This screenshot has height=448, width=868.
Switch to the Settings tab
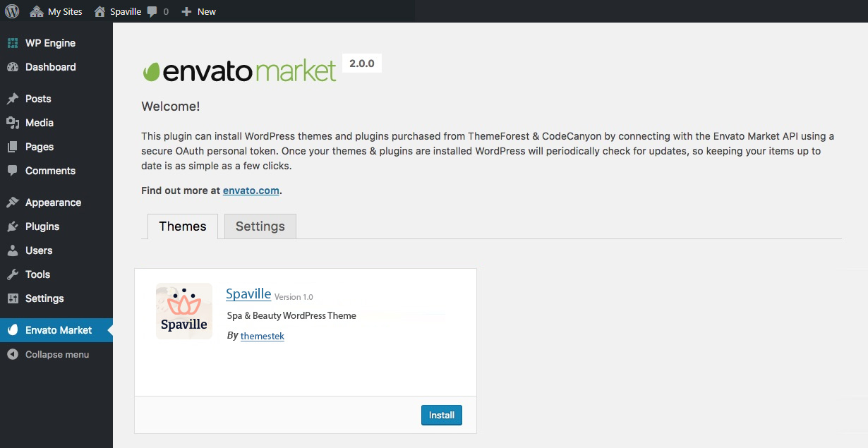260,226
